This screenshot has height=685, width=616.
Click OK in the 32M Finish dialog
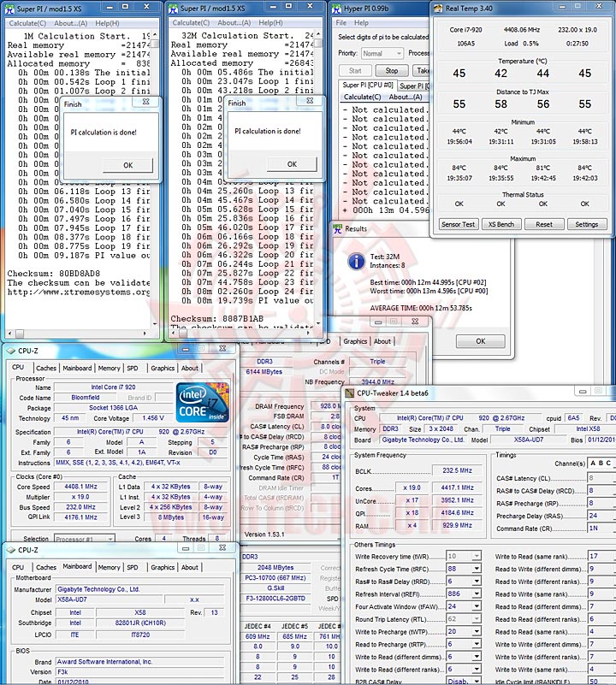click(x=292, y=164)
